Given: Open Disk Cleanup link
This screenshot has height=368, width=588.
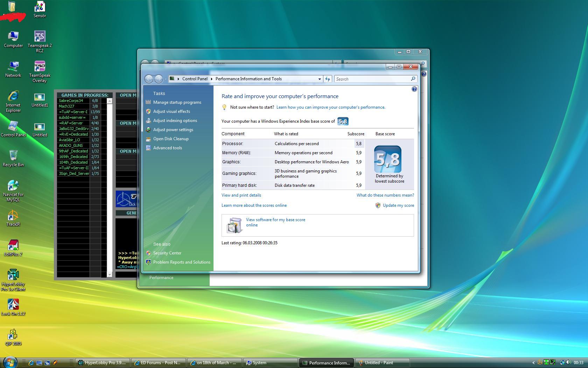Looking at the screenshot, I should point(171,139).
